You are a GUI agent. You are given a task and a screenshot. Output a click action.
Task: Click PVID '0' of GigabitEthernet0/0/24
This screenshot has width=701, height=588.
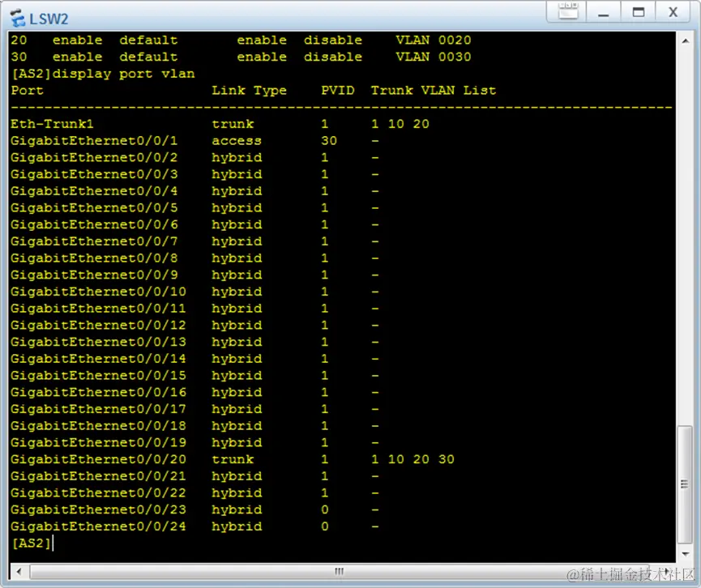point(325,526)
